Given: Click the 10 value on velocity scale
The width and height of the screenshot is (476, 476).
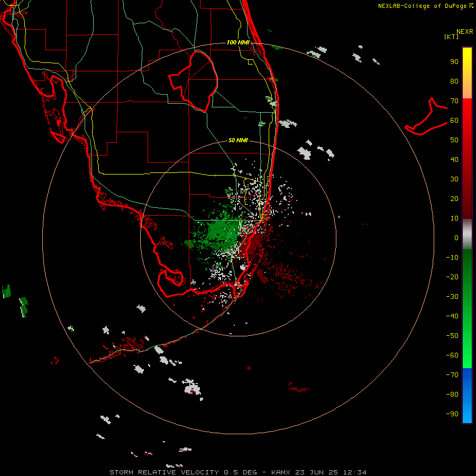Looking at the screenshot, I should 454,218.
